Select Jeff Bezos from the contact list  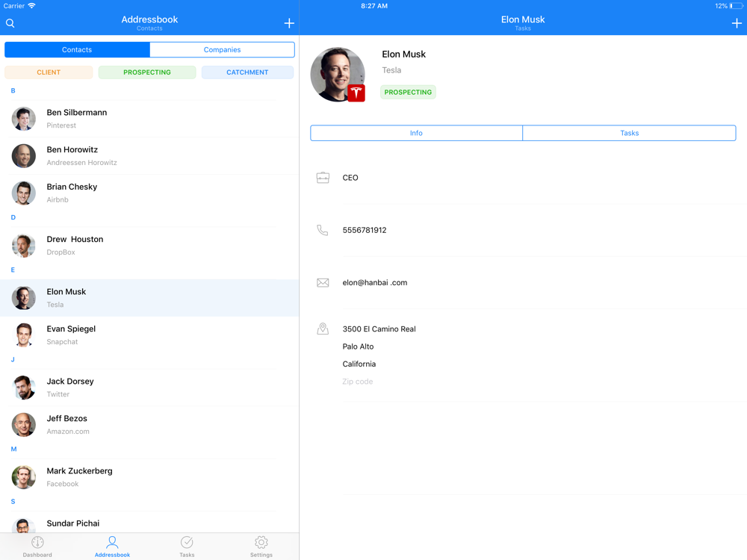149,425
